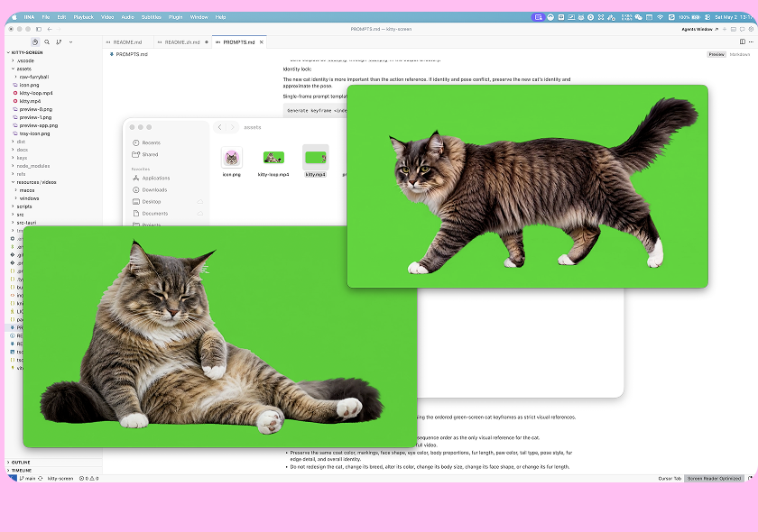
Task: Toggle the sidebar layout icon in title bar
Action: point(39,29)
